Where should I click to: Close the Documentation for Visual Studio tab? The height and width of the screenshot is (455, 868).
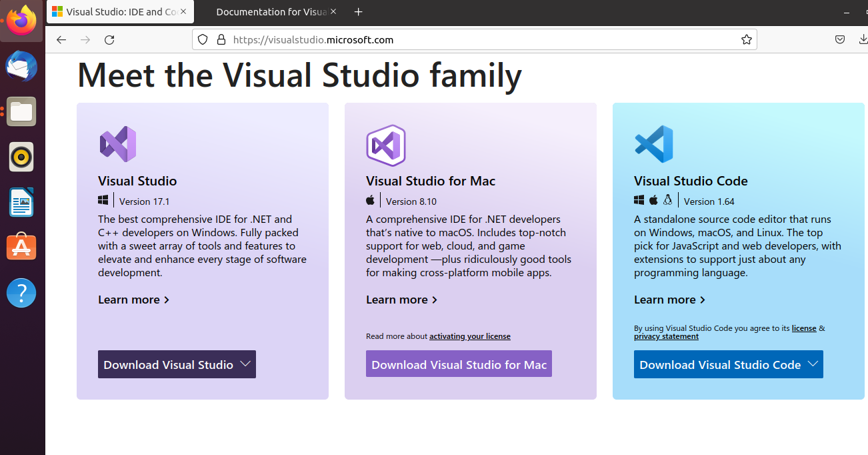click(x=333, y=12)
